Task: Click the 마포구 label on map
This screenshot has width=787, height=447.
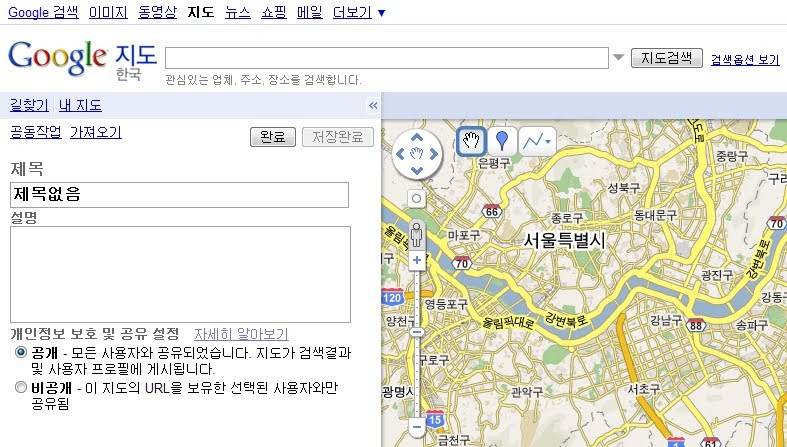Action: tap(464, 235)
